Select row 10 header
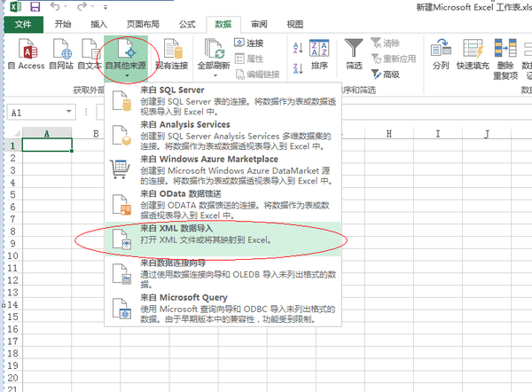Image resolution: width=532 pixels, height=392 pixels. pyautogui.click(x=12, y=255)
